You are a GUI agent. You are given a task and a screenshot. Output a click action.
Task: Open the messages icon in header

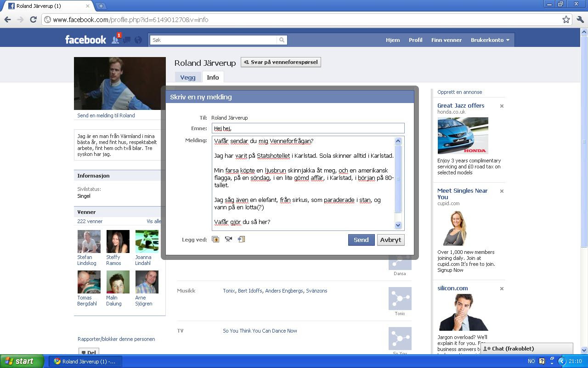pos(127,40)
